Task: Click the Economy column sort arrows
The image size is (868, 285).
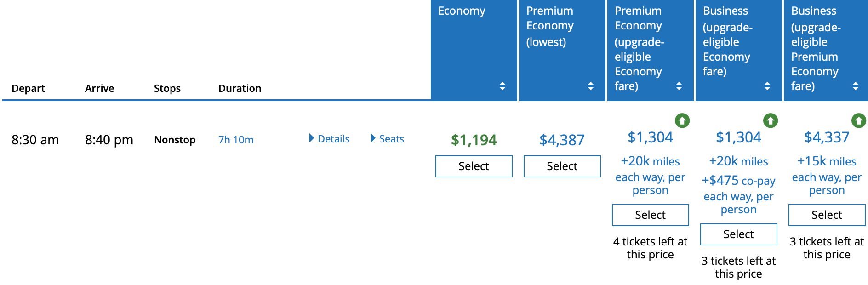Action: pyautogui.click(x=502, y=86)
